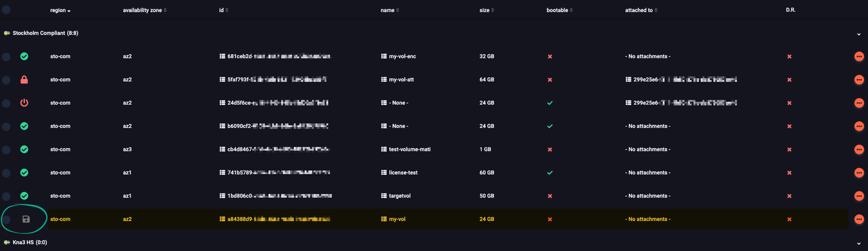Viewport: 868px width, 251px height.
Task: Select the my-vol-enc row checkbox
Action: point(6,57)
